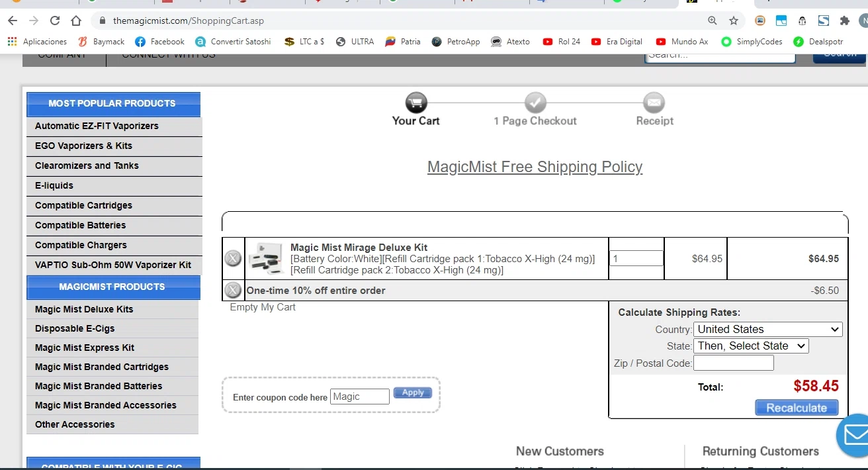This screenshot has width=868, height=470.
Task: Open the Country dropdown
Action: [767, 329]
